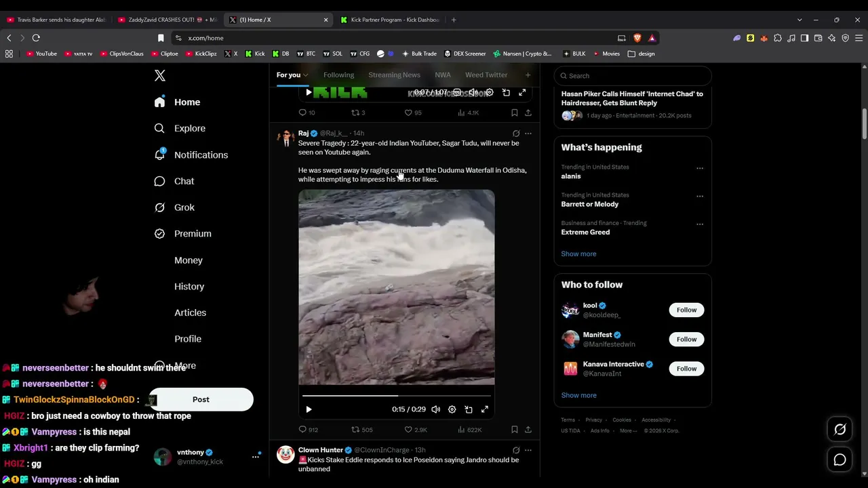Toggle the browser sidebar panel icon
Image resolution: width=868 pixels, height=488 pixels.
click(804, 38)
